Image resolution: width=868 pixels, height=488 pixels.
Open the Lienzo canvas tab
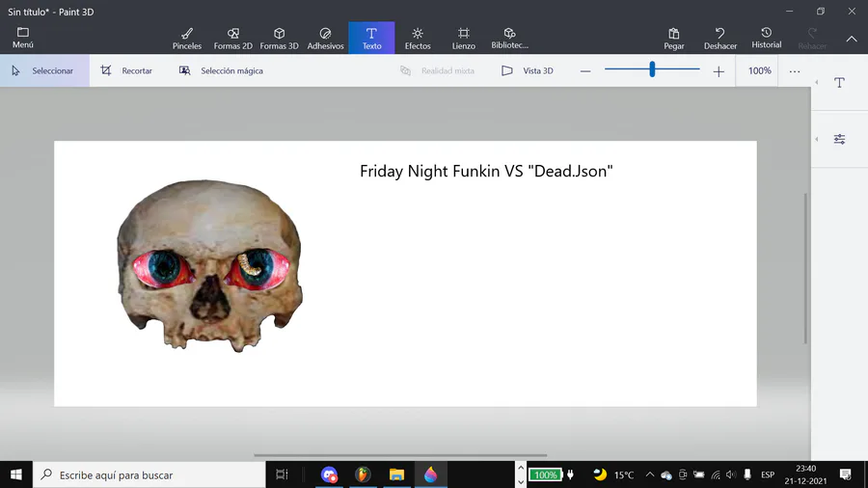(463, 39)
